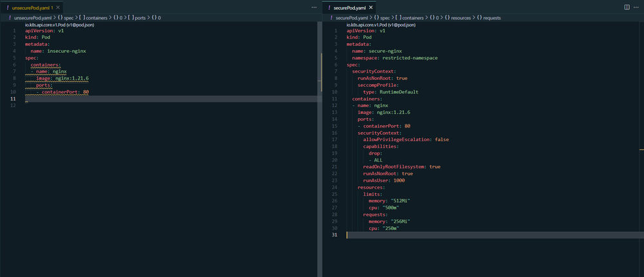
Task: Click 'image: nginx:1.21.6' in left editor
Action: [x=62, y=79]
